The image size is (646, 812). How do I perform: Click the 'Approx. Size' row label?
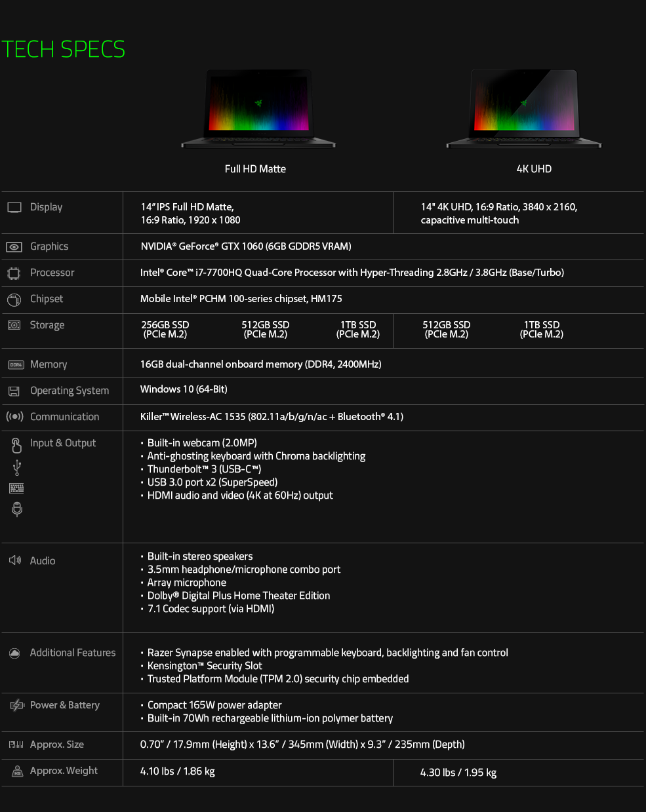[57, 744]
